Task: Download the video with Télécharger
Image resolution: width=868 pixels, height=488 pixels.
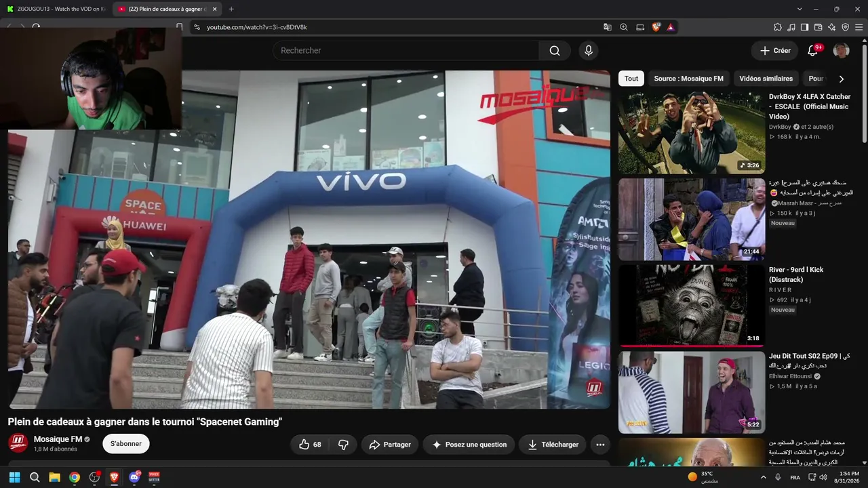Action: tap(553, 445)
